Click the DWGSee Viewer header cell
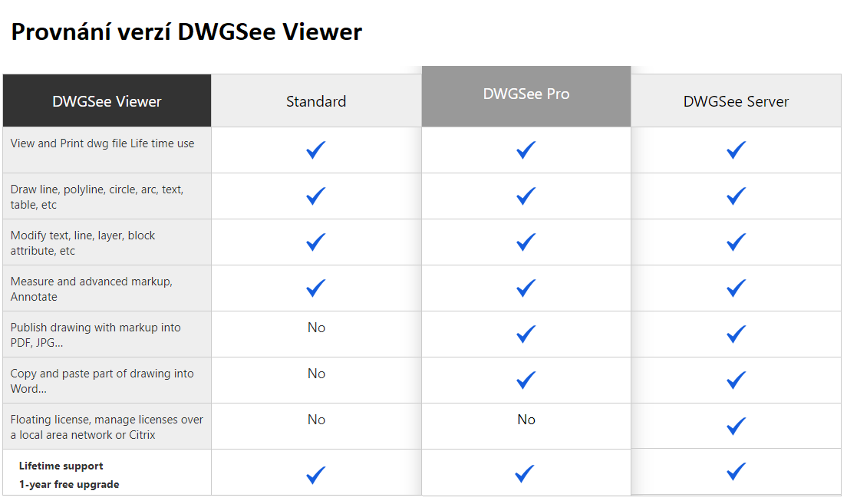This screenshot has width=847, height=504. tap(107, 100)
